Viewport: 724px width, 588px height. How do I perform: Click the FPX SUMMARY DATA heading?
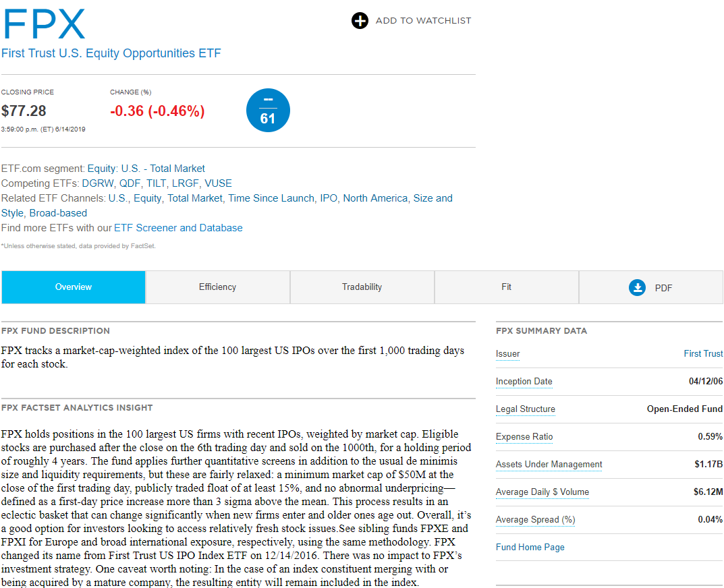pyautogui.click(x=542, y=331)
